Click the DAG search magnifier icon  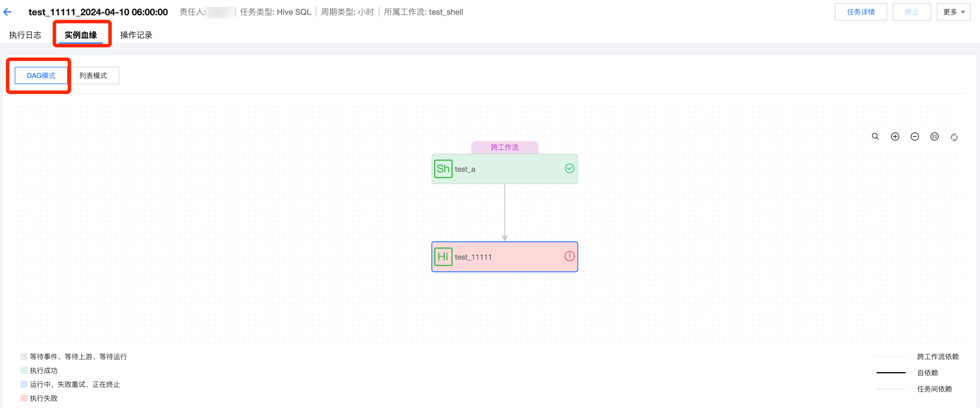point(875,136)
